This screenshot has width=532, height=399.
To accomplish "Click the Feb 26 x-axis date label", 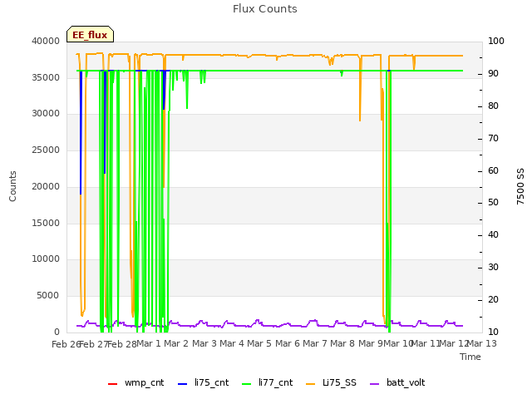I will pos(66,344).
